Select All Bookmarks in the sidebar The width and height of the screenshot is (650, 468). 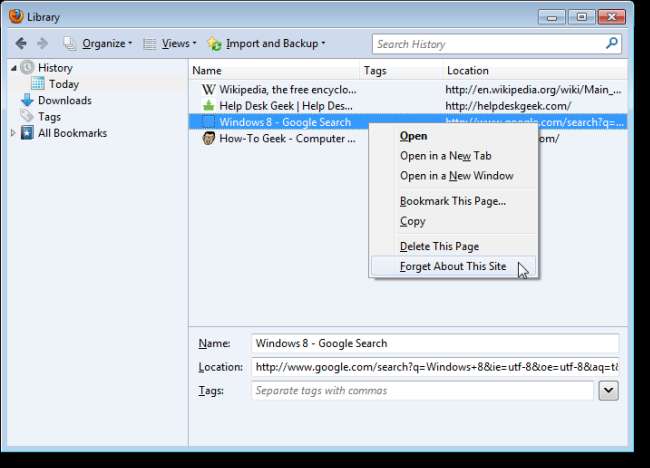(73, 133)
